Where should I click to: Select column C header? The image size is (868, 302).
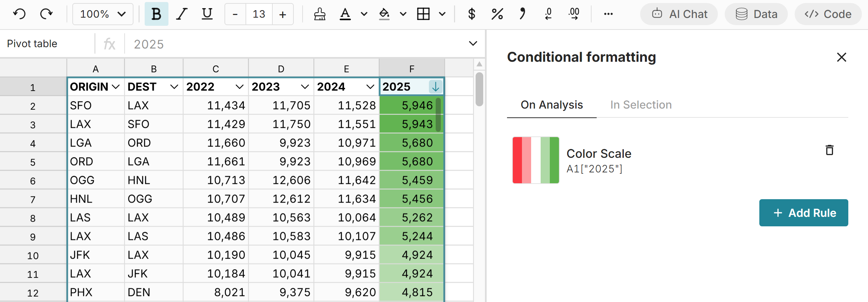coord(216,69)
